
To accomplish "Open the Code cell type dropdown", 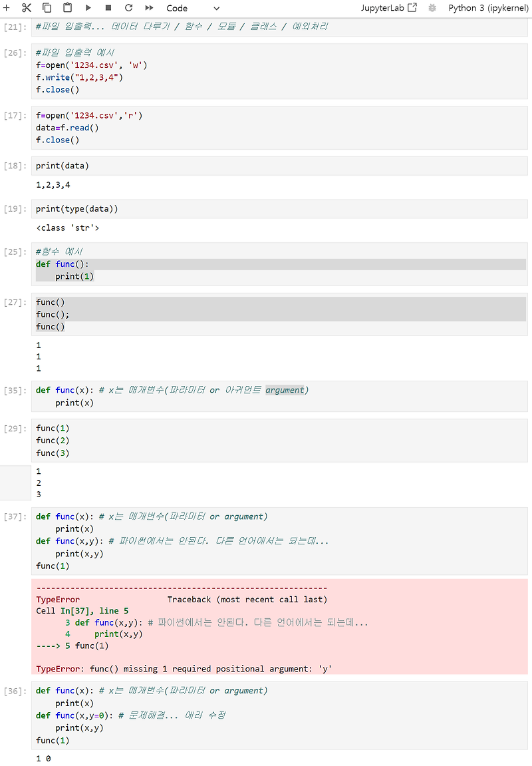I will click(x=193, y=8).
